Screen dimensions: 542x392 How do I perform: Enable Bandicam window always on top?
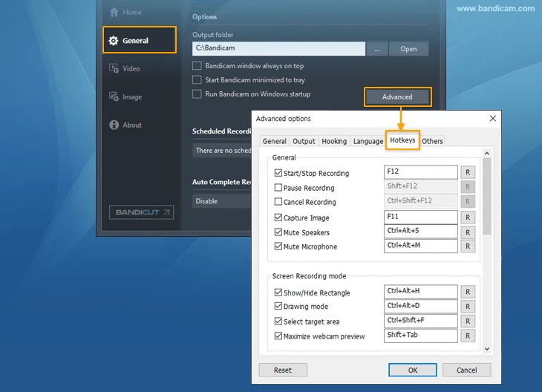coord(197,65)
